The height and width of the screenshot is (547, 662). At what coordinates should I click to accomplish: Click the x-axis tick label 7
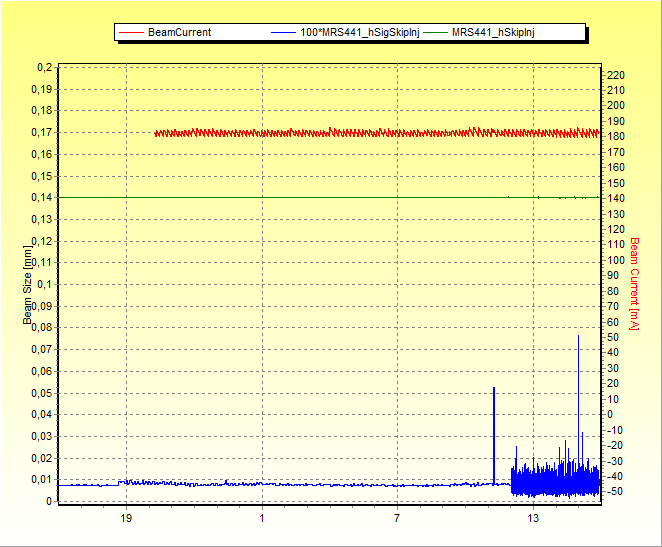click(x=397, y=518)
